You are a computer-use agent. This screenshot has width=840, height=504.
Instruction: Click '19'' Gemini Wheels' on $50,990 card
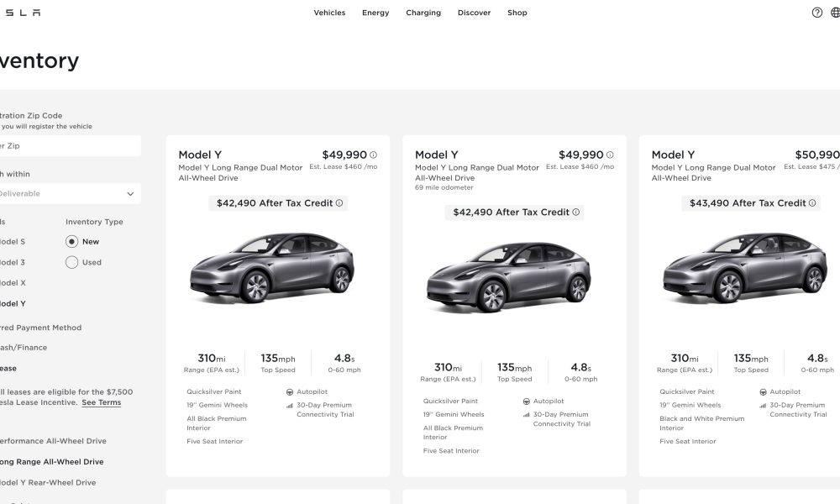click(x=690, y=405)
